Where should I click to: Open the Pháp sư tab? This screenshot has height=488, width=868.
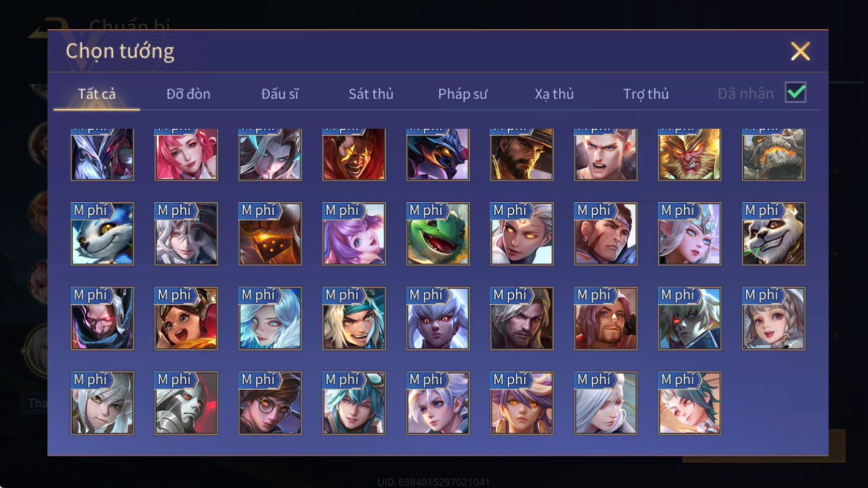pyautogui.click(x=462, y=94)
